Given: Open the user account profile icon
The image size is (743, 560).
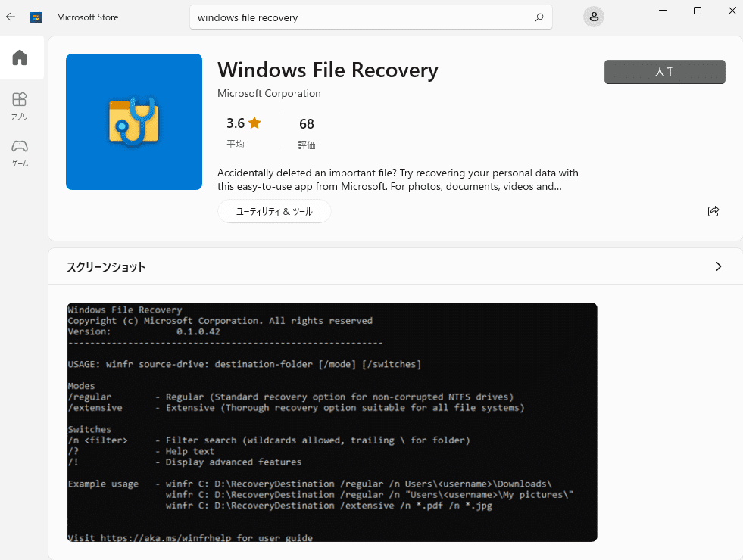Looking at the screenshot, I should 593,17.
